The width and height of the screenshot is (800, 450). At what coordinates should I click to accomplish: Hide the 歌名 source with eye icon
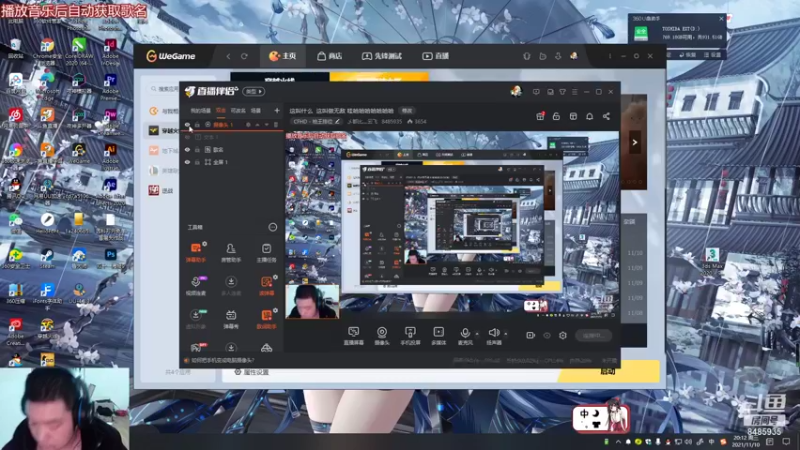[187, 149]
